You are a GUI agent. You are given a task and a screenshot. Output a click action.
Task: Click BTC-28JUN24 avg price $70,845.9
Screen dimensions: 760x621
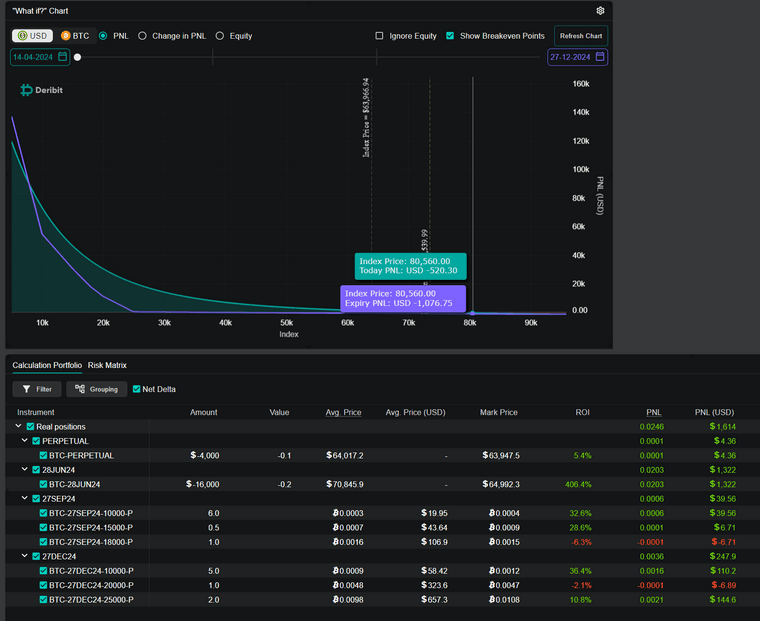click(x=345, y=484)
